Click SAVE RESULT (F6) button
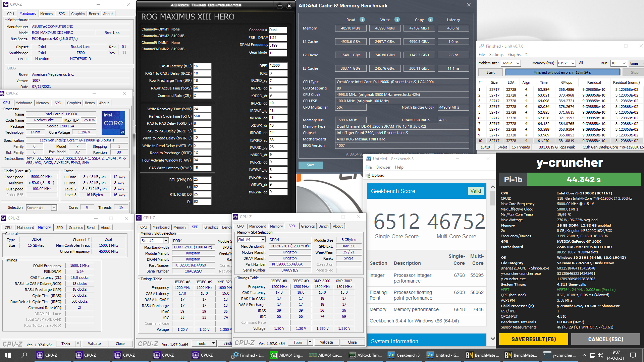 533,339
